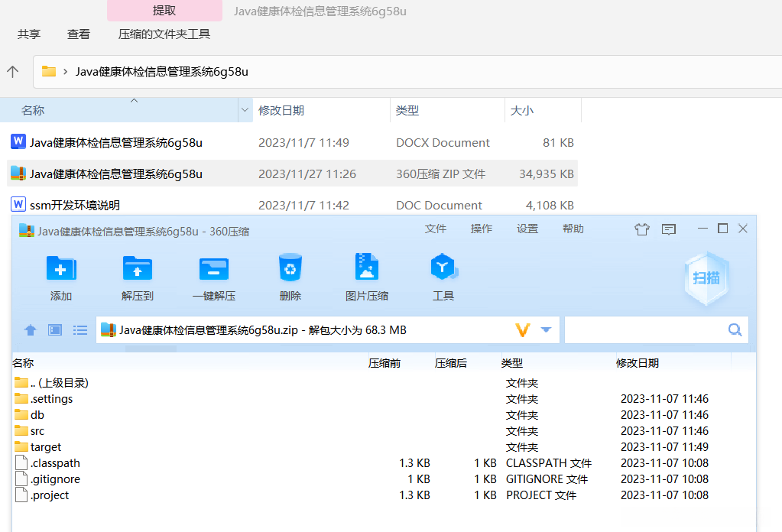The width and height of the screenshot is (782, 532).
Task: Minimize the 360压缩 window
Action: point(703,229)
